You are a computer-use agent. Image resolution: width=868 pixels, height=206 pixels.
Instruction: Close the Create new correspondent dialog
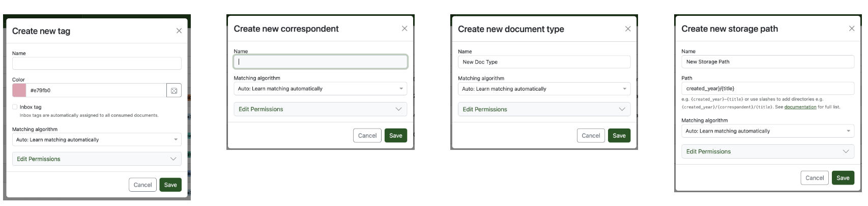pyautogui.click(x=404, y=29)
